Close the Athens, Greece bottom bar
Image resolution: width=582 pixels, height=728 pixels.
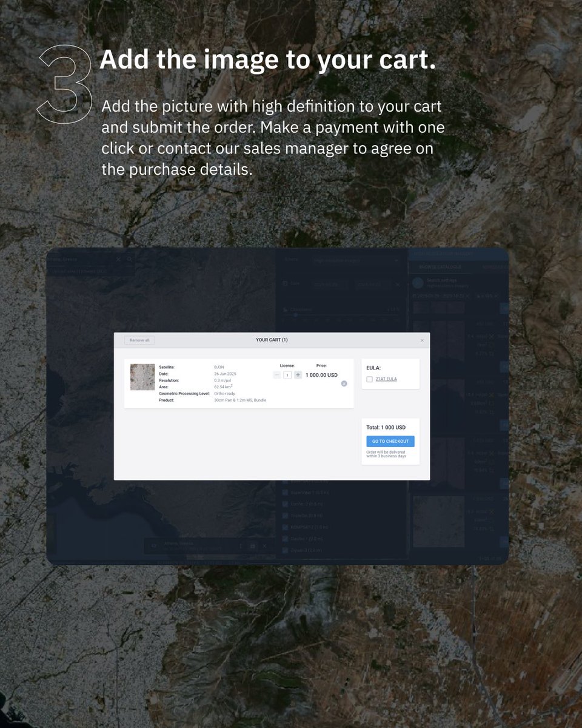pyautogui.click(x=264, y=546)
